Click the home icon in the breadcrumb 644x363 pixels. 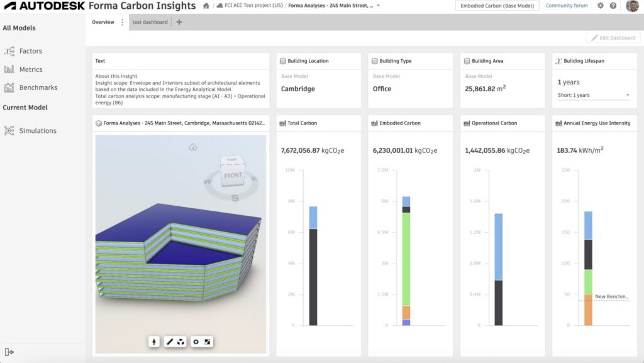(206, 6)
